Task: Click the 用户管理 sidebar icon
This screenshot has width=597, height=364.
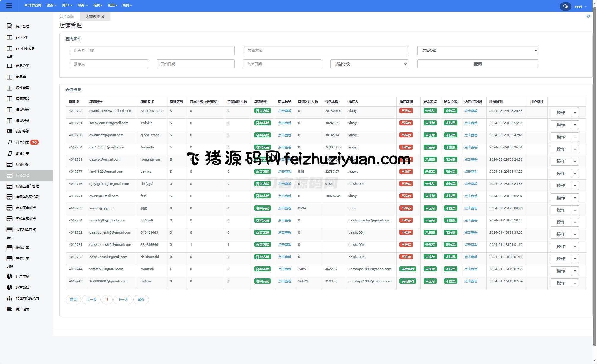Action: pyautogui.click(x=10, y=26)
